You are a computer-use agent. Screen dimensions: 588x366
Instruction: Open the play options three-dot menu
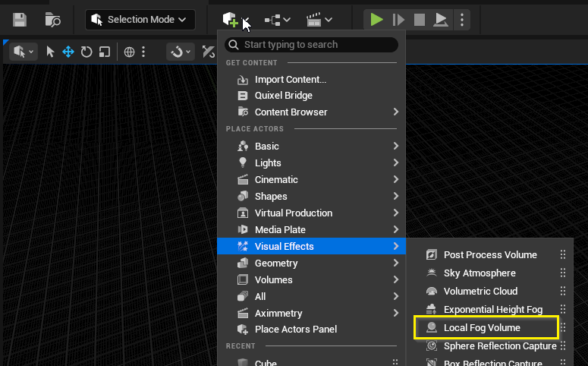point(462,20)
